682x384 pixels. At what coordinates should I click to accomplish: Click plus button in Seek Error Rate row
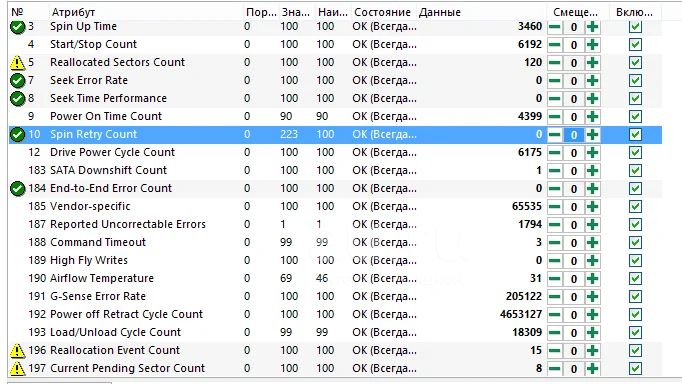[592, 81]
